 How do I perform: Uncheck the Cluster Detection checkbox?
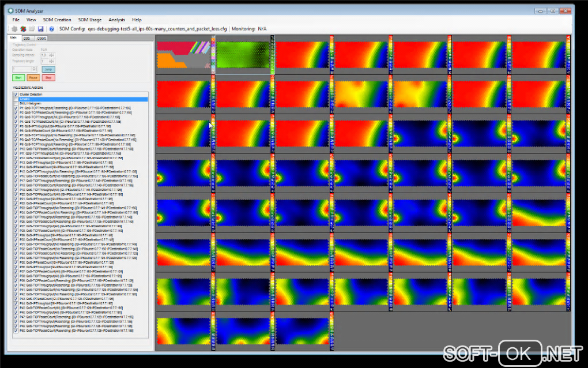(16, 95)
